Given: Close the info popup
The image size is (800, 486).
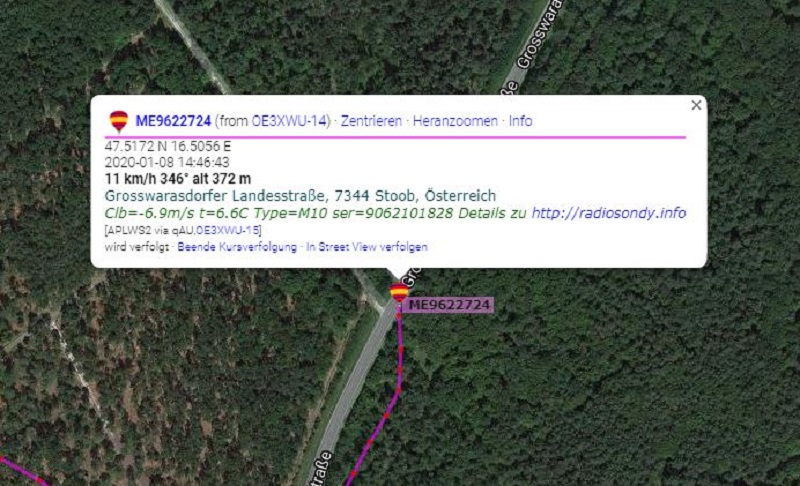Looking at the screenshot, I should (696, 105).
